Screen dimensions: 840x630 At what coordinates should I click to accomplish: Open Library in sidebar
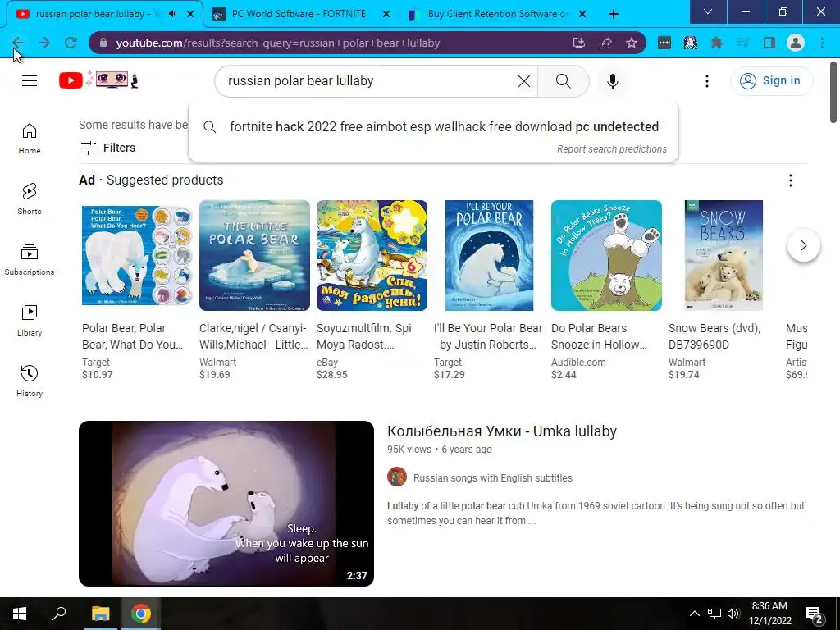[30, 321]
